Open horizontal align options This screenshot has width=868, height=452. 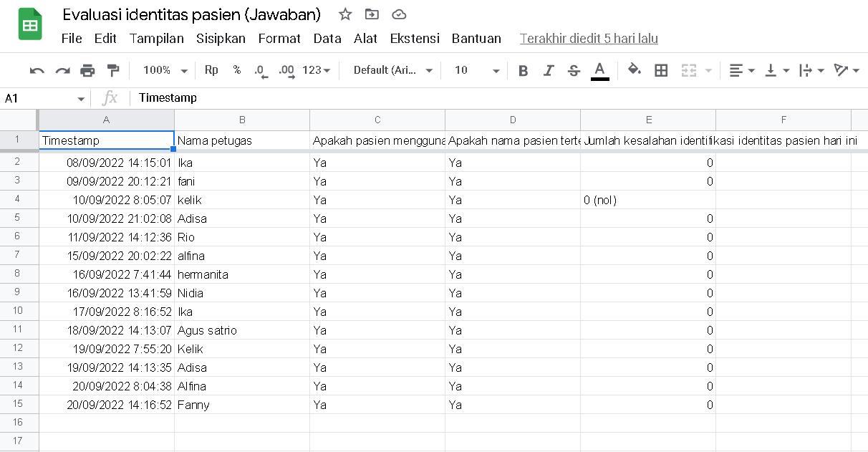point(742,70)
